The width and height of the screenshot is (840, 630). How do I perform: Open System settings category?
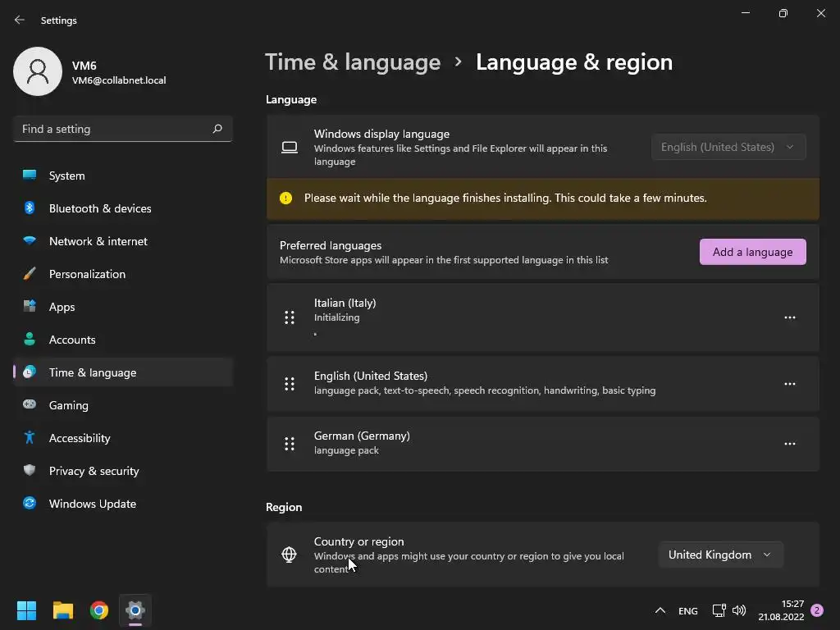click(x=123, y=176)
